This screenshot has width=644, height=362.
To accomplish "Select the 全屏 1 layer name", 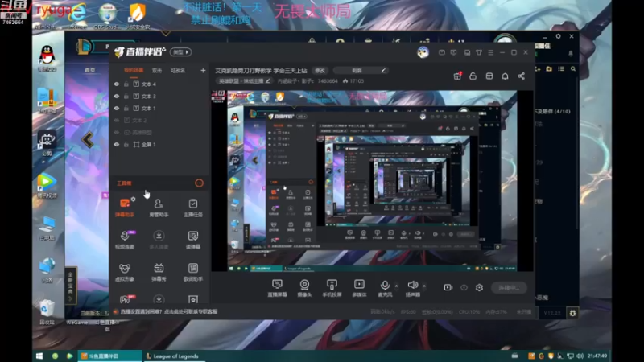I will click(x=149, y=145).
